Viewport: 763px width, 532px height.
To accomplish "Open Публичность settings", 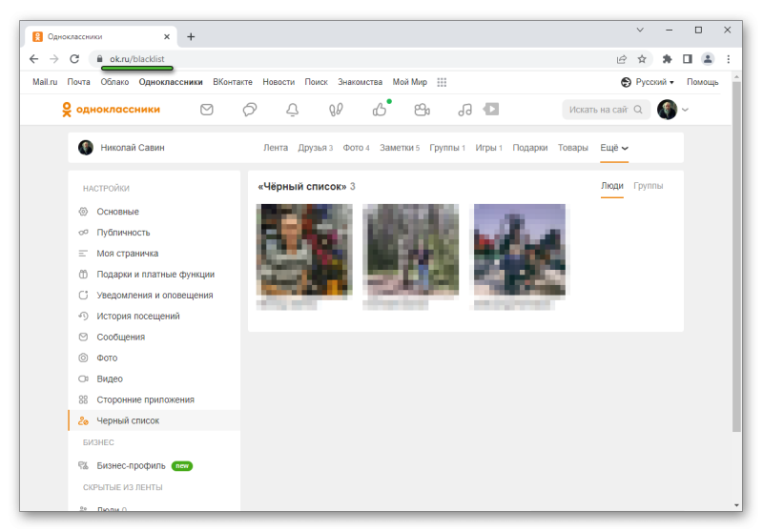I will coord(155,233).
